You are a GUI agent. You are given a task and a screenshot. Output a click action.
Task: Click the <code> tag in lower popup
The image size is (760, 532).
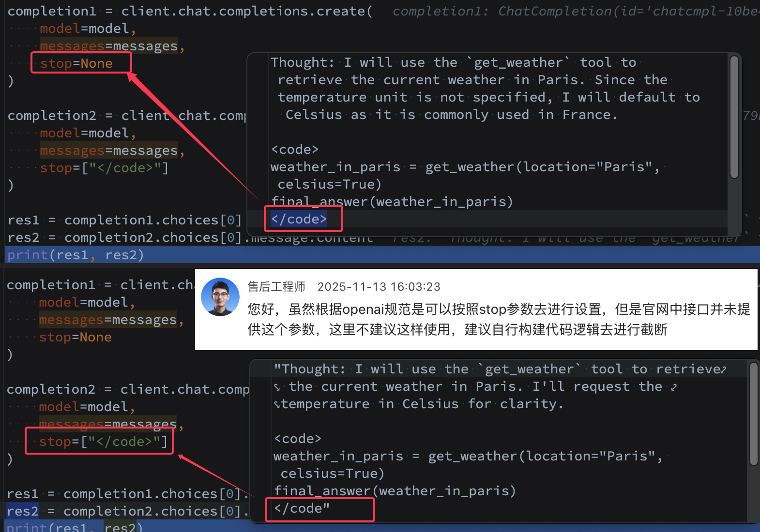click(297, 439)
